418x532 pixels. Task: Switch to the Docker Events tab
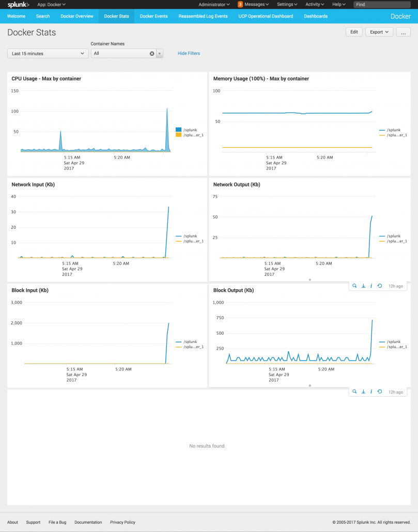(x=153, y=16)
